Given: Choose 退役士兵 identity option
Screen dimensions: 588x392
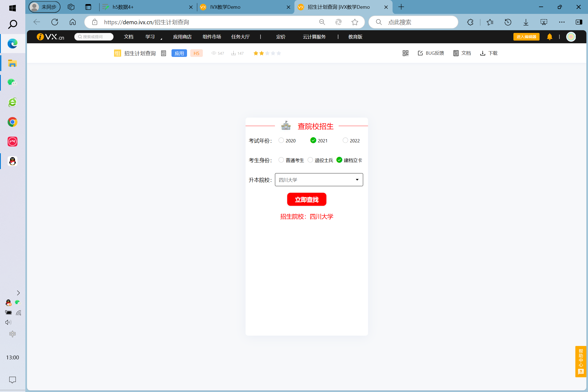Looking at the screenshot, I should click(x=310, y=160).
